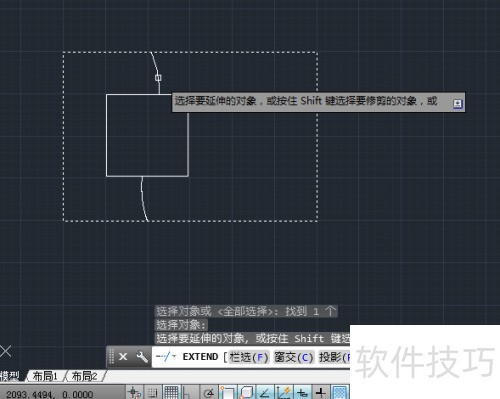500x399 pixels.
Task: Open command line customize wrench menu
Action: pos(142,357)
